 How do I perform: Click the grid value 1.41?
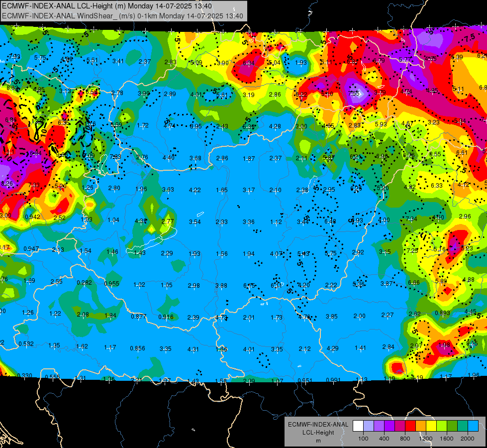pos(360,347)
